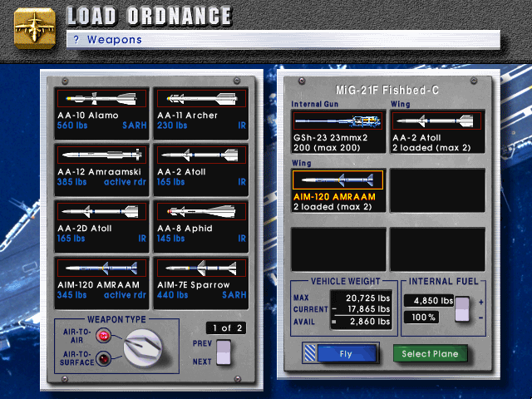Select the AA-2D Atoll missile image
This screenshot has height=399, width=532.
click(x=101, y=212)
